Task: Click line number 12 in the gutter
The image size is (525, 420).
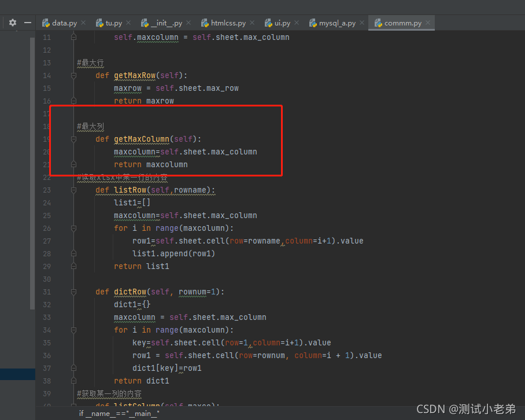Action: coord(47,50)
